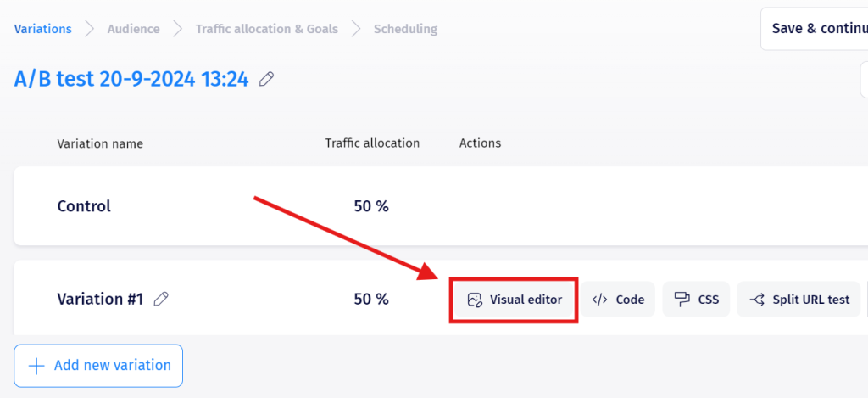The image size is (868, 398).
Task: Rename Variation #1 using its pencil icon
Action: (x=161, y=299)
